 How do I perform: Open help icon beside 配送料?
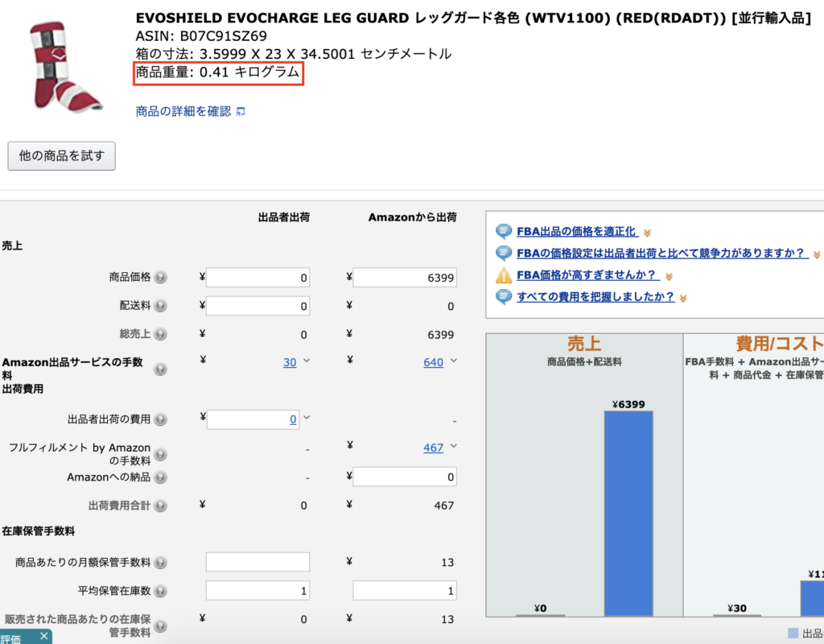coord(160,305)
